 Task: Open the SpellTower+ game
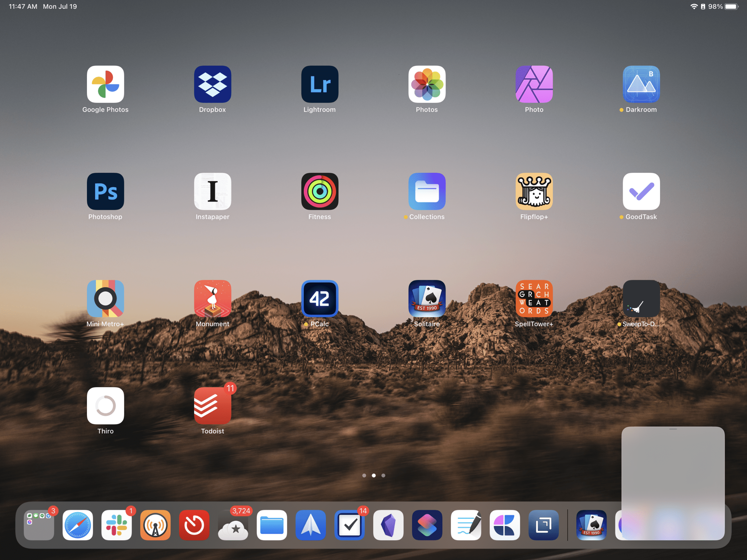[534, 299]
